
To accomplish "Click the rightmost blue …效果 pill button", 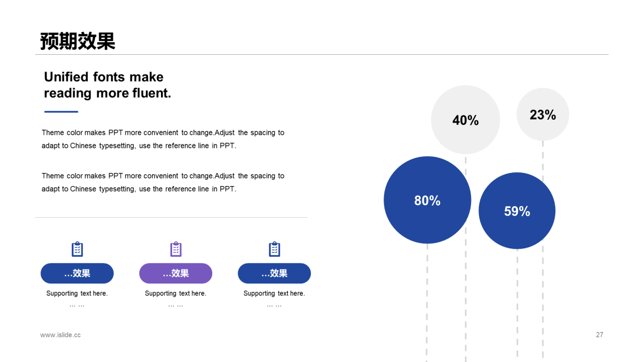I will [274, 273].
